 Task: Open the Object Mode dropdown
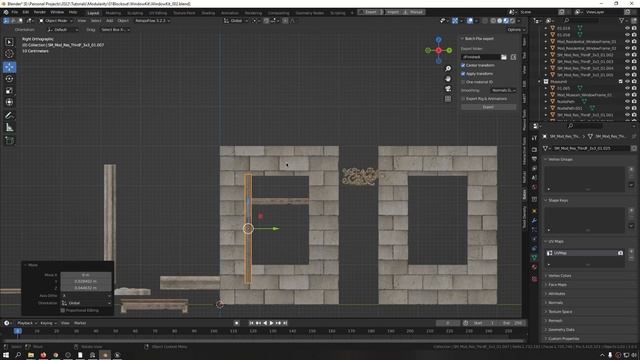coord(56,20)
